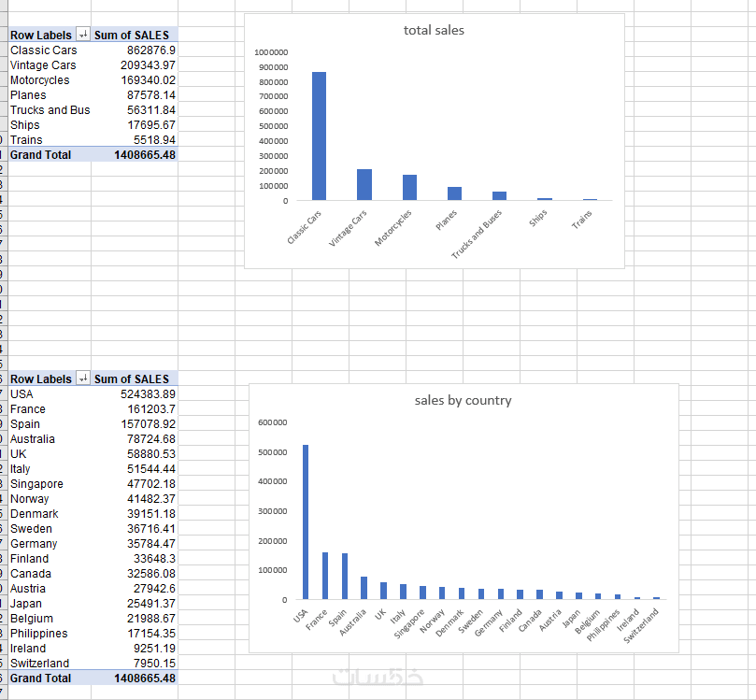This screenshot has height=700, width=756.
Task: Open the Row Labels filter dropdown in the country pivot table
Action: tap(83, 378)
